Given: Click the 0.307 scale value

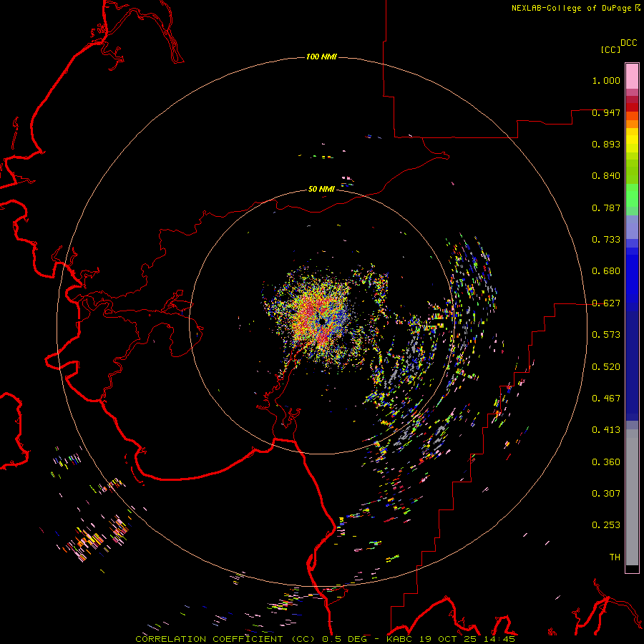Looking at the screenshot, I should point(606,494).
